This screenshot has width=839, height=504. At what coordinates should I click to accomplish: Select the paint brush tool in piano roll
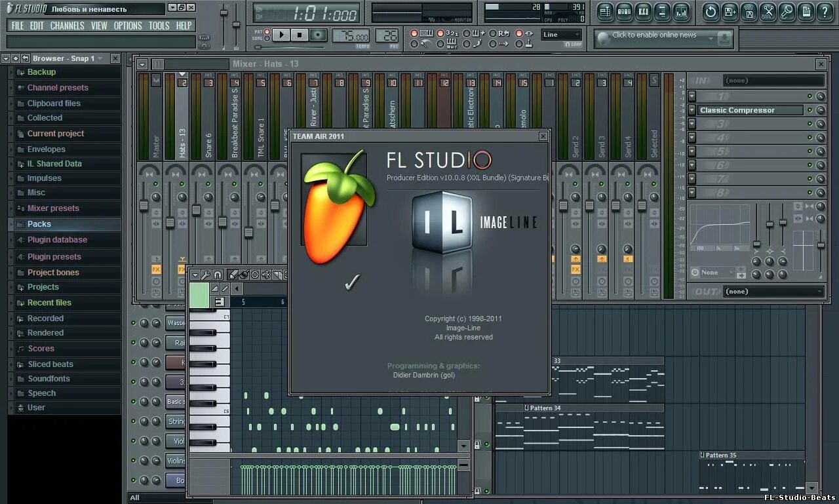coord(244,275)
